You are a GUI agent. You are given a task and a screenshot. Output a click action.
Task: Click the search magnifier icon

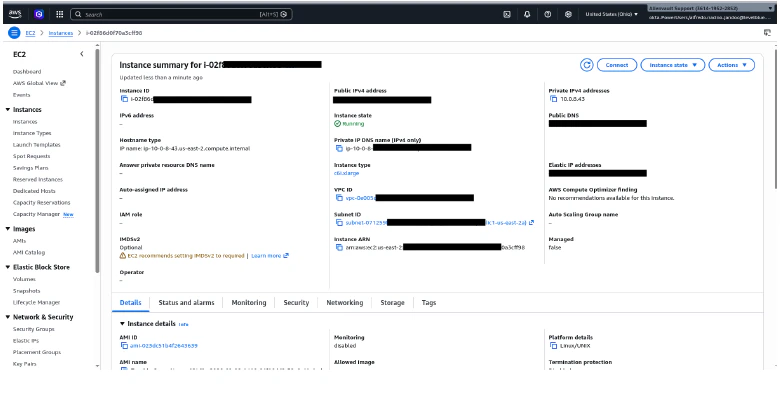pos(78,14)
